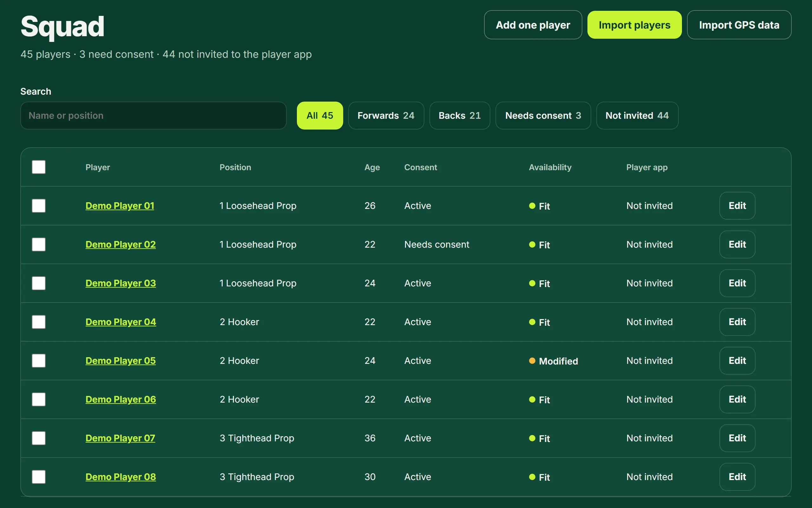Click the Position column header

(x=235, y=167)
